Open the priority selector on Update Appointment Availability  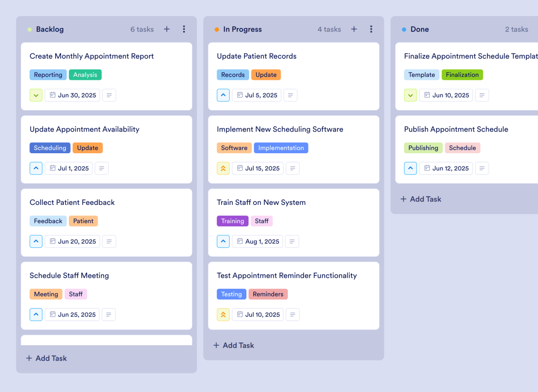36,168
